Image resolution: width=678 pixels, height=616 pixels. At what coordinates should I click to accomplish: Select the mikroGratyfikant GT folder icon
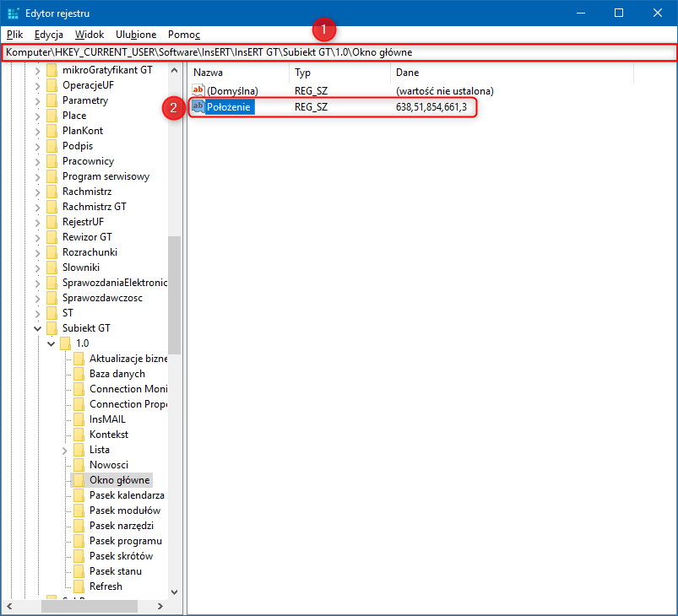click(x=52, y=70)
